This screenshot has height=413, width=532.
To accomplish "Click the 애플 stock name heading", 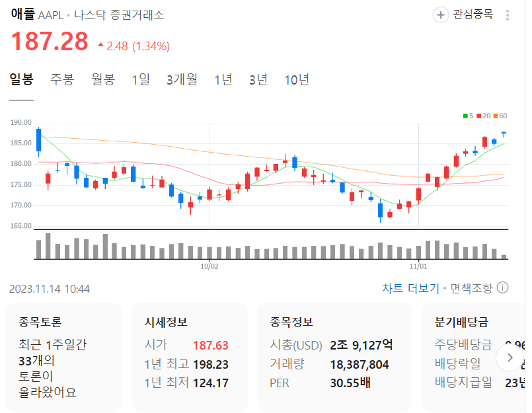I will (22, 15).
